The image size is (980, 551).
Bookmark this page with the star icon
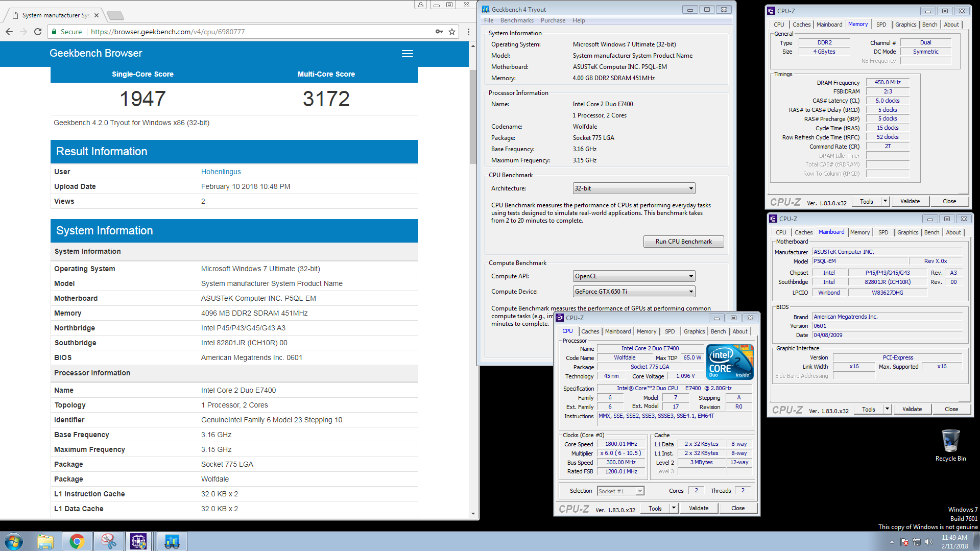(452, 32)
